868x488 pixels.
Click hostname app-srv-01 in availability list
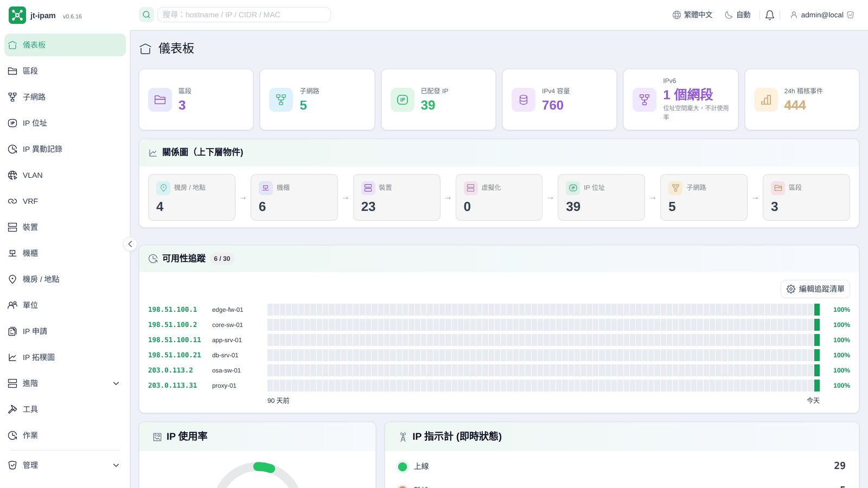point(227,340)
